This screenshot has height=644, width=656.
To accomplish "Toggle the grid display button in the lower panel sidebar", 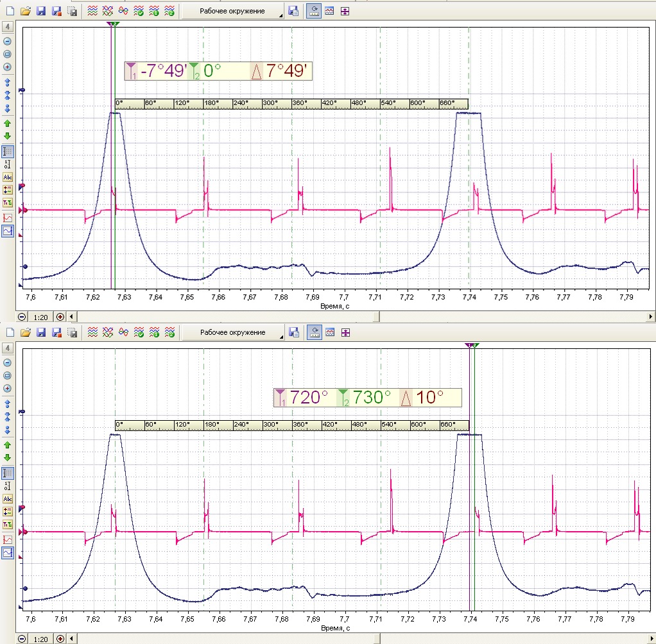I will click(x=8, y=473).
